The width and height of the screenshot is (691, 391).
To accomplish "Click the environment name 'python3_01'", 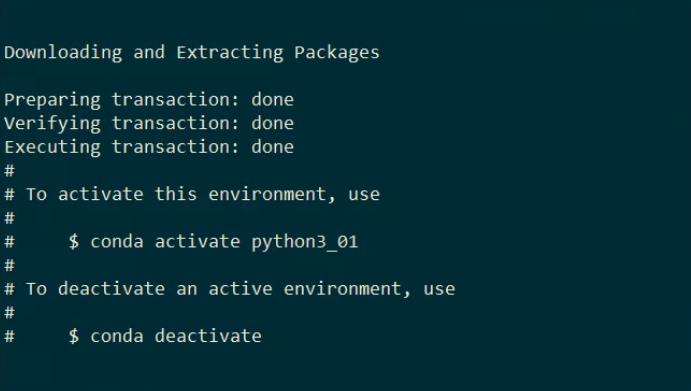I will pyautogui.click(x=305, y=242).
